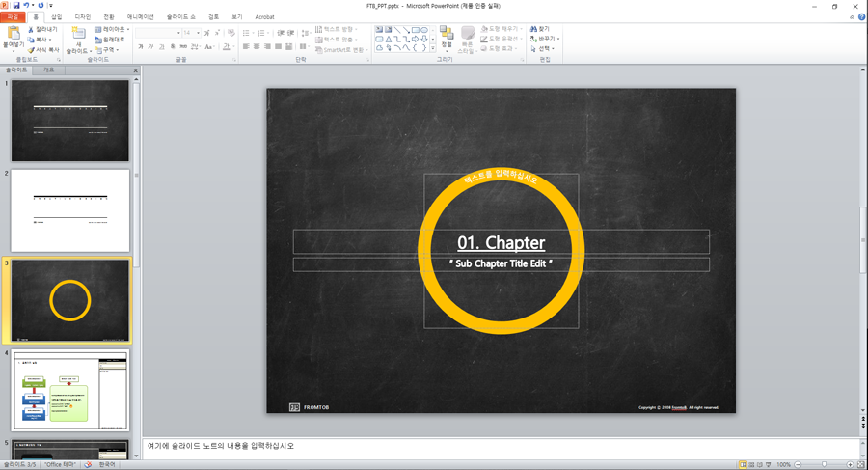Click the Cut (잘라내기) scissors icon
Viewport: 868px width, 470px height.
(31, 29)
